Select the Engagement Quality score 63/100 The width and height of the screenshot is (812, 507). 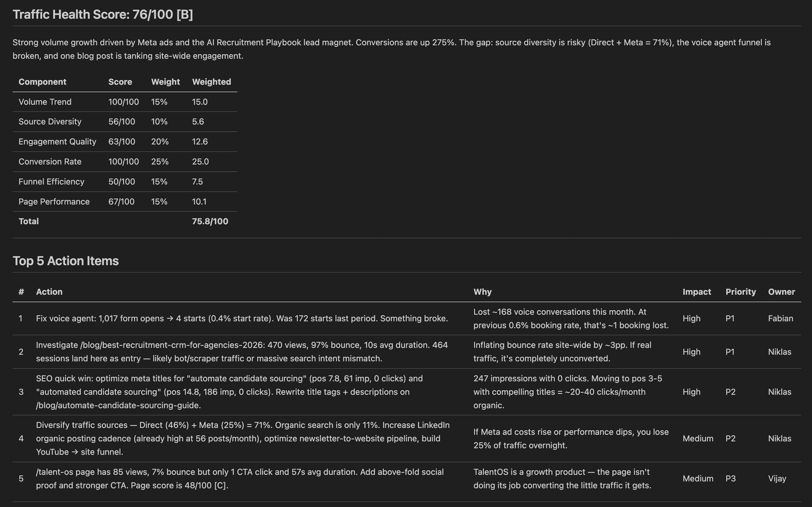(122, 141)
